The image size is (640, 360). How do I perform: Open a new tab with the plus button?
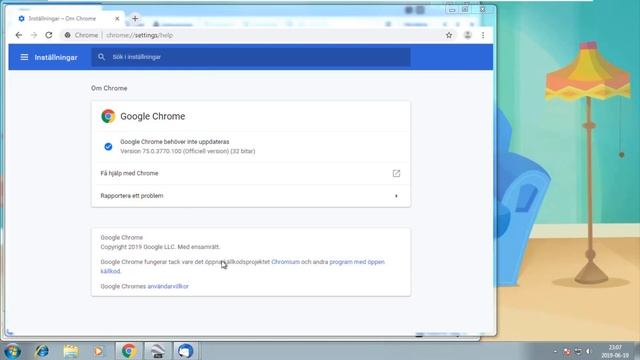pos(135,18)
